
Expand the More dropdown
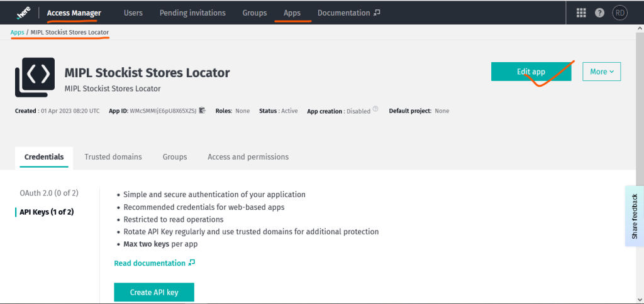pyautogui.click(x=602, y=72)
